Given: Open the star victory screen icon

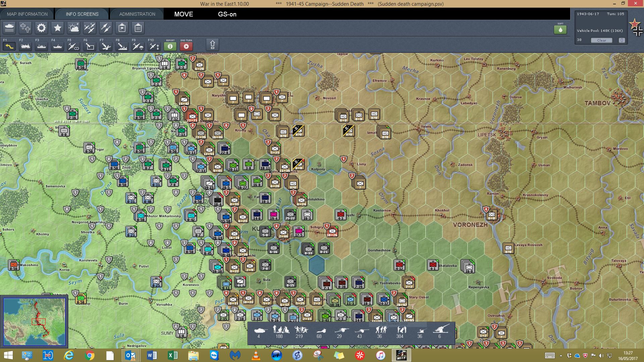Looking at the screenshot, I should [57, 28].
